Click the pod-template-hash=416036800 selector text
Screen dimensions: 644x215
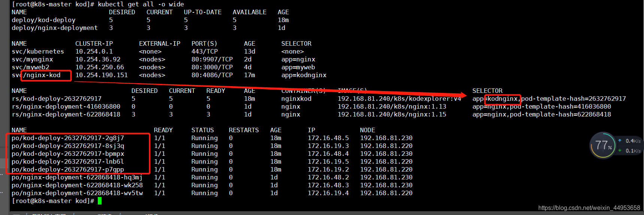560,106
